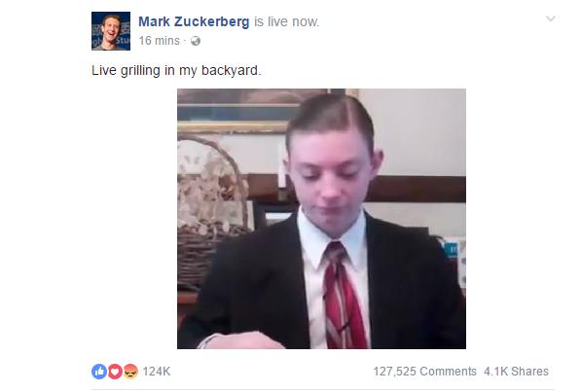580x392 pixels.
Task: Click the red striped tie in video
Action: point(343,295)
